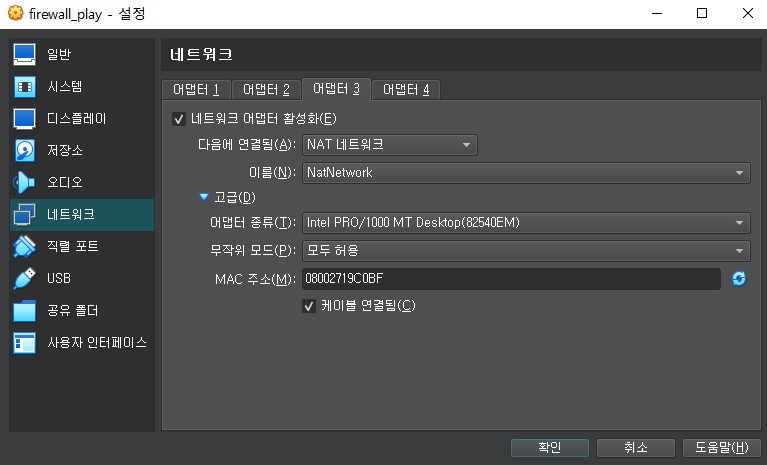
Task: Select the 네트워크 (Network) icon in sidebar
Action: pyautogui.click(x=24, y=215)
